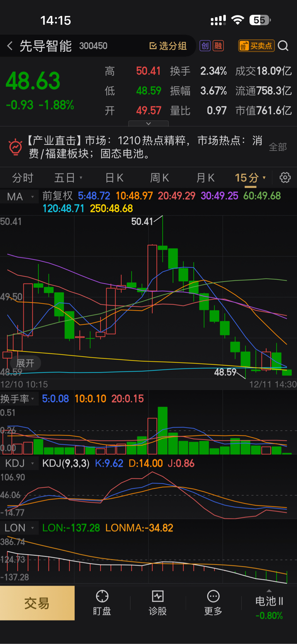Open the KDJ indicator dropdown
297x644 pixels.
19,463
